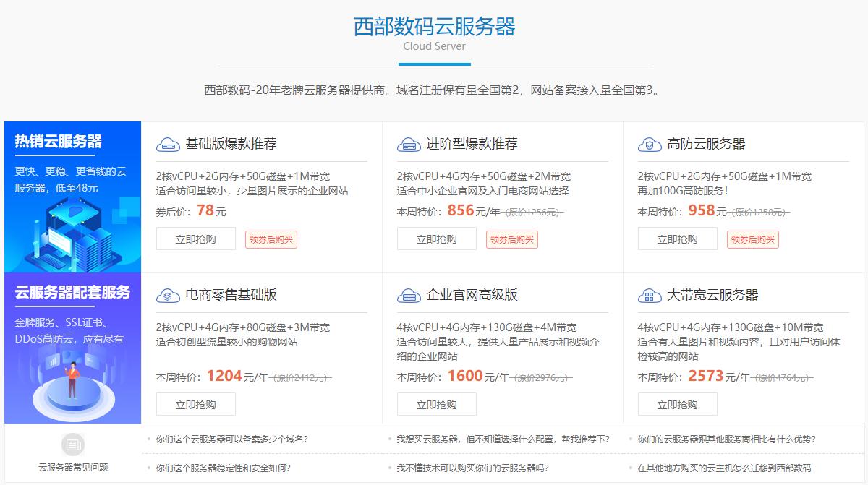
Task: Open FAQ 在其他地方购买的云主机怎么迁移到西部数码
Action: (725, 468)
